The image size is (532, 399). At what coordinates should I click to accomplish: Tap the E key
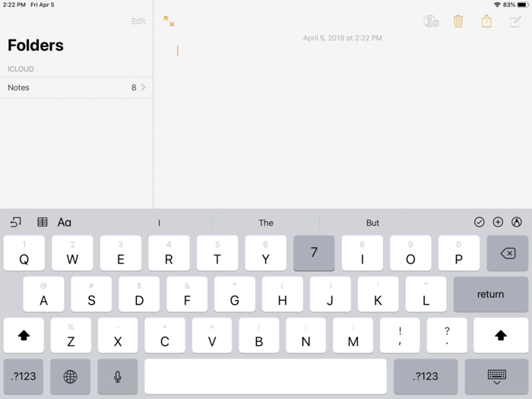(x=120, y=253)
